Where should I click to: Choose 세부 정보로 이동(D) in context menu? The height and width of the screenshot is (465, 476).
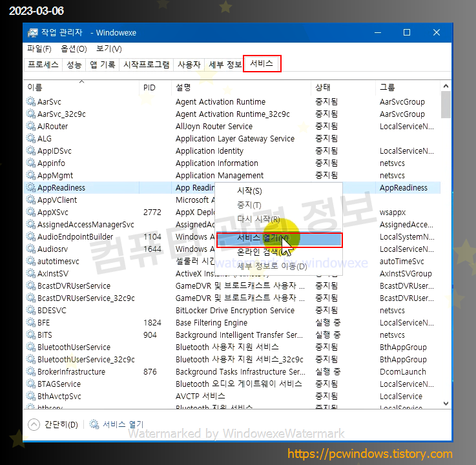[278, 266]
